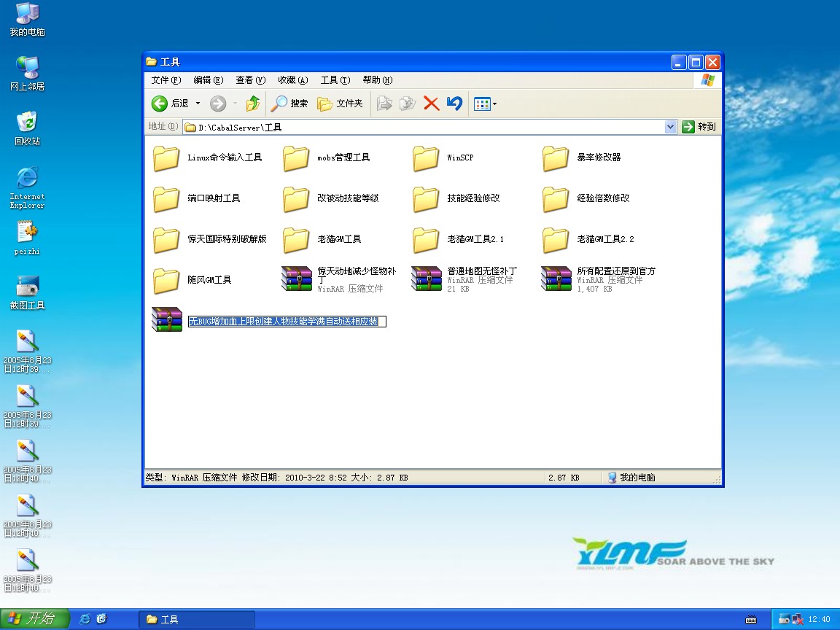The image size is (840, 630).
Task: Open the 工具 (Tools) menu
Action: [x=335, y=80]
